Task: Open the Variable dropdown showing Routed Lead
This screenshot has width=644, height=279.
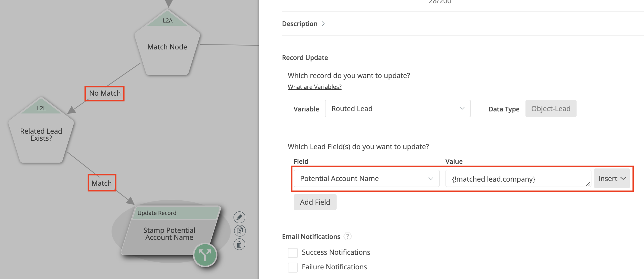Action: click(397, 108)
